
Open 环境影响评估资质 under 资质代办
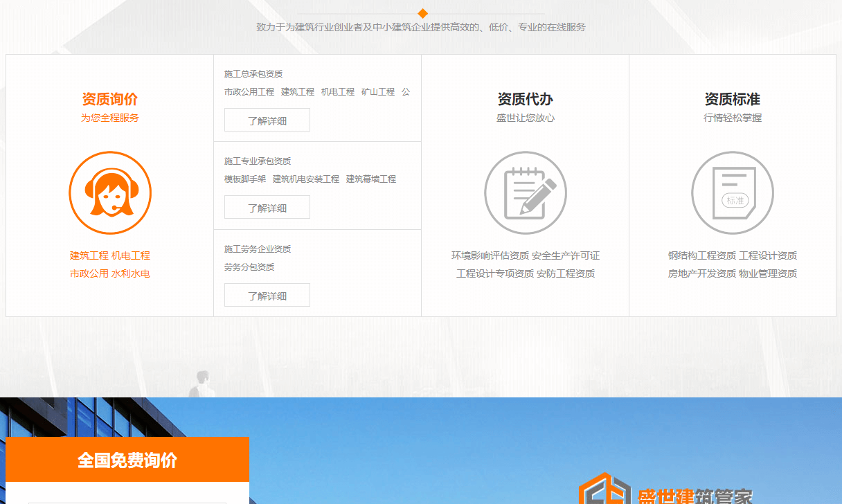click(490, 255)
